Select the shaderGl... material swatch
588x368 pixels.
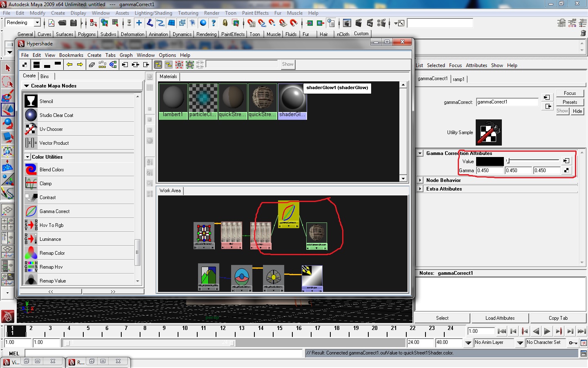292,101
